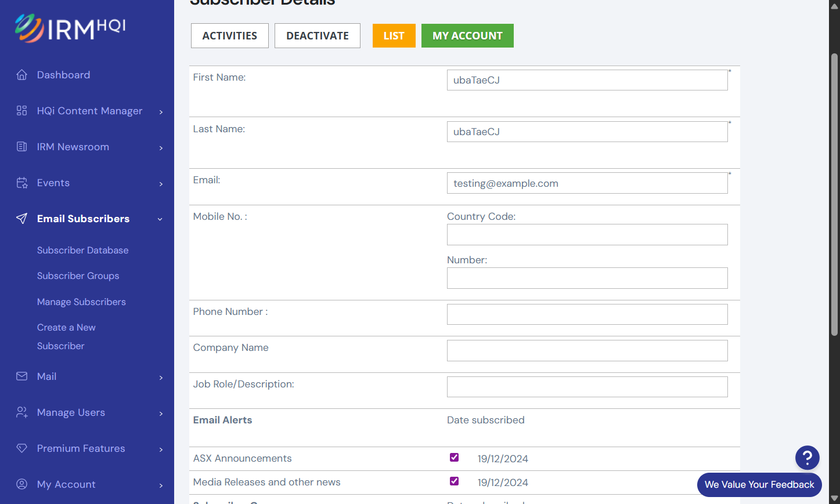Click the Dashboard home icon

click(x=22, y=75)
